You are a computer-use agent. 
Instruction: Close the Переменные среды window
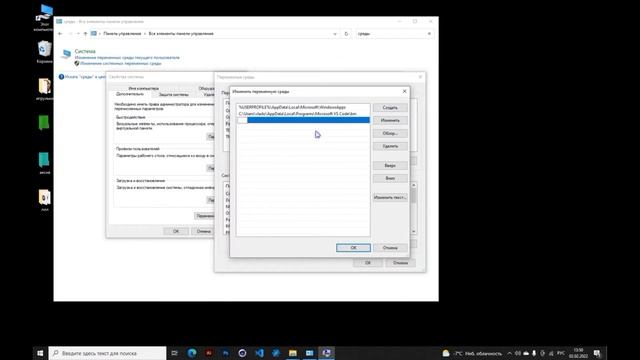point(420,77)
